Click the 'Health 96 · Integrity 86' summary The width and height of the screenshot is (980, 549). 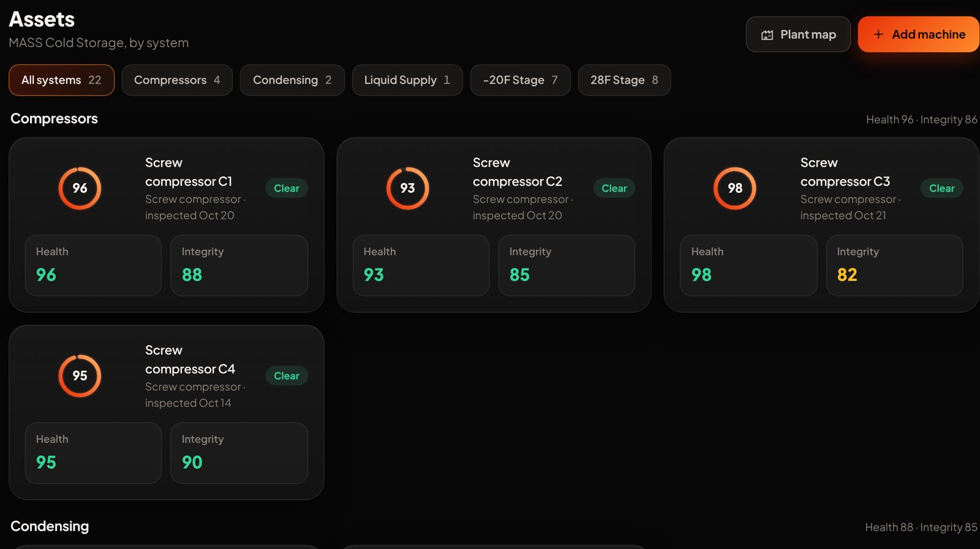pyautogui.click(x=922, y=119)
